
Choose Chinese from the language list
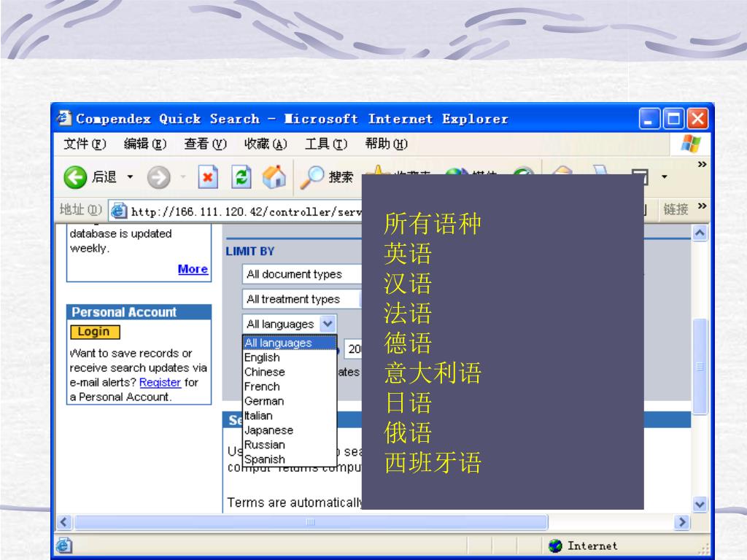289,372
